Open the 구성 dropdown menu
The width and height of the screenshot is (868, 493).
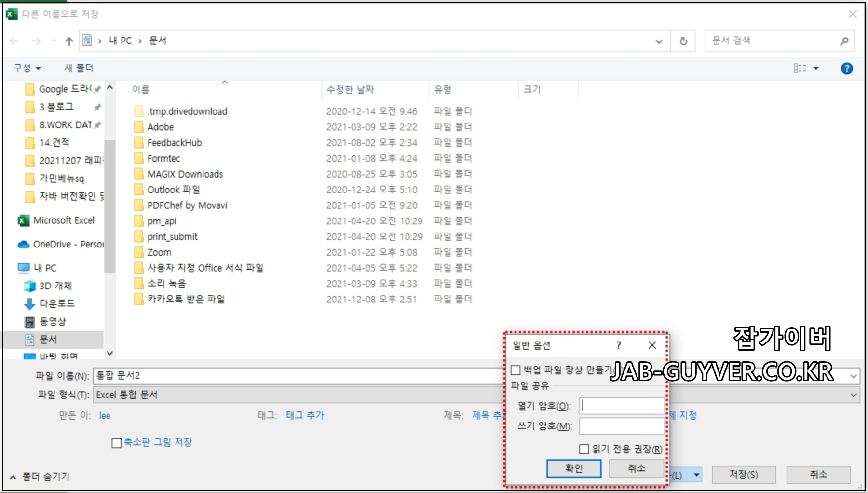point(27,68)
